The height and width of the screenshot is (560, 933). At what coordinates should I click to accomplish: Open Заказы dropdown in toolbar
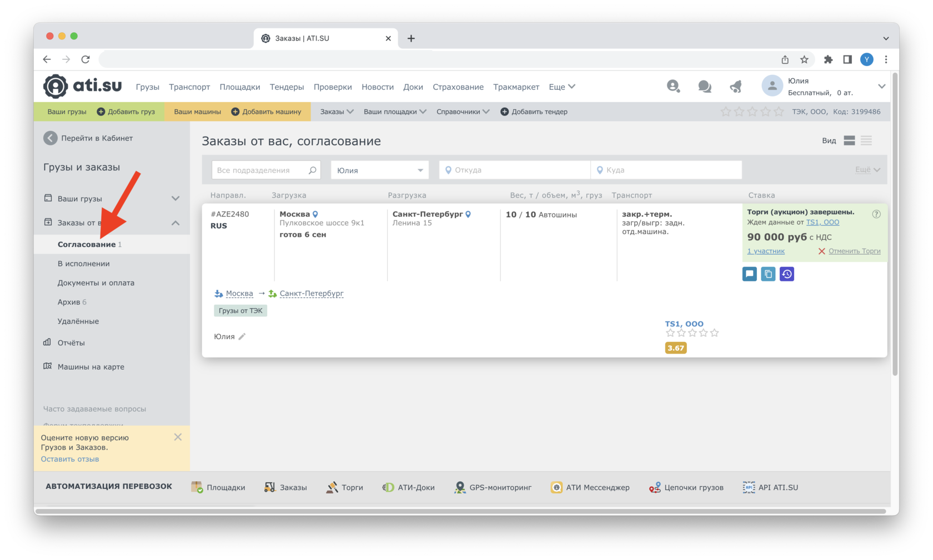337,112
